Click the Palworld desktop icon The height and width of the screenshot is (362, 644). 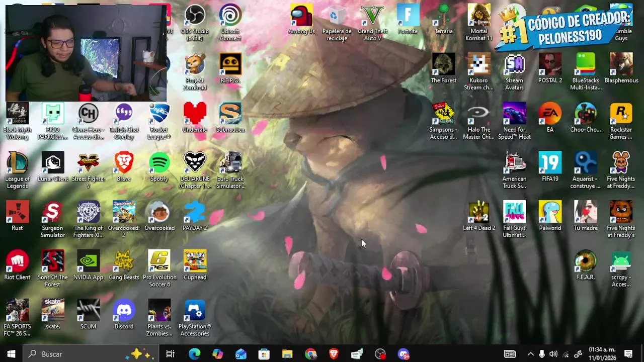click(550, 216)
